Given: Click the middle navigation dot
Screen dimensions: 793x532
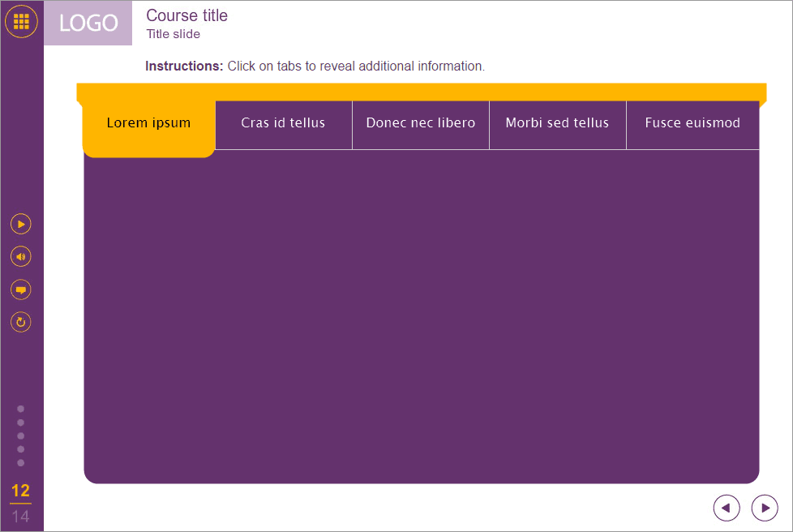Looking at the screenshot, I should 21,437.
